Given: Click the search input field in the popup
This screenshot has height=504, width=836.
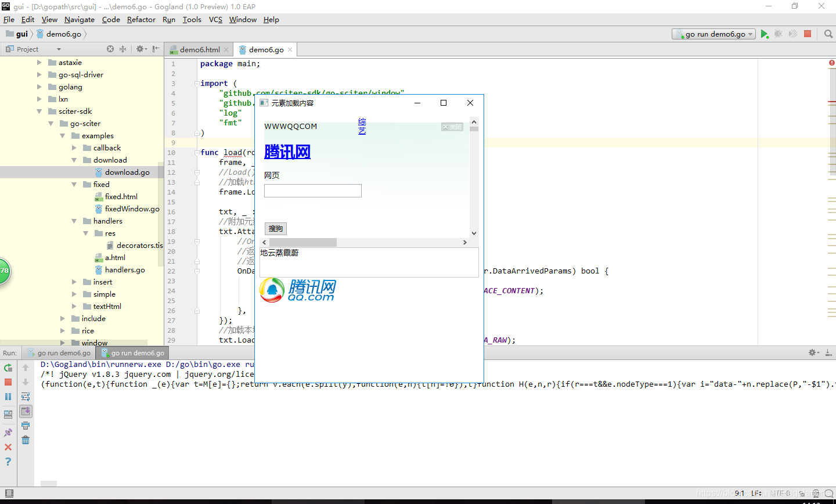Looking at the screenshot, I should click(313, 191).
